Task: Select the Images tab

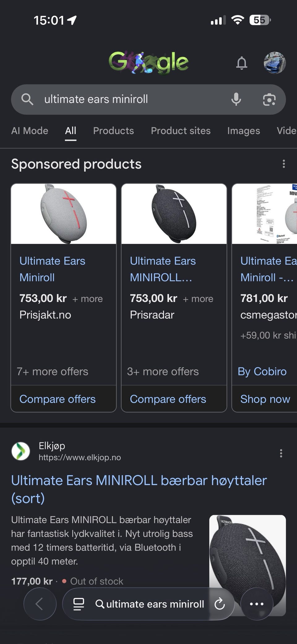Action: click(x=243, y=131)
